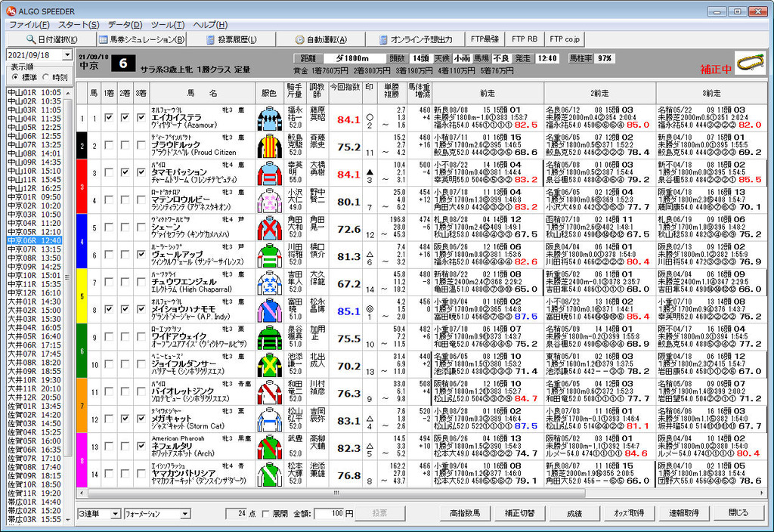774x532 pixels.
Task: Click jockey silks icon for シェーン
Action: 270,227
